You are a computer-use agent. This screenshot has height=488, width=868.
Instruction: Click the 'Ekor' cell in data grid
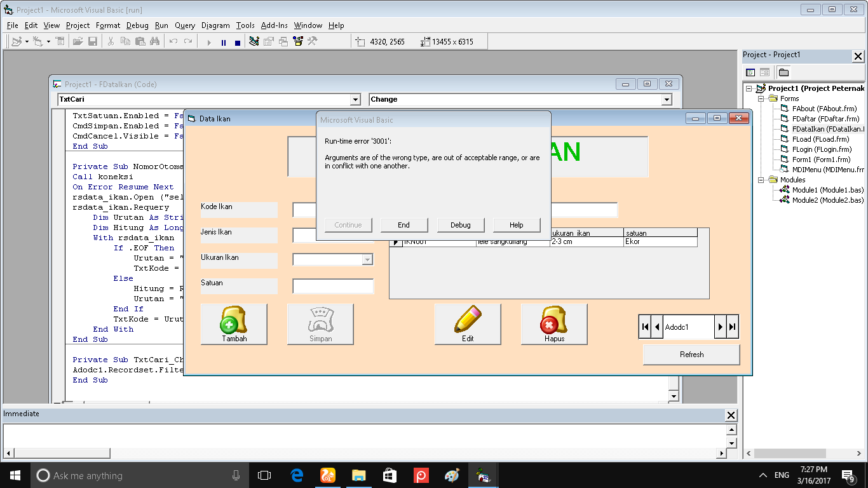point(660,242)
